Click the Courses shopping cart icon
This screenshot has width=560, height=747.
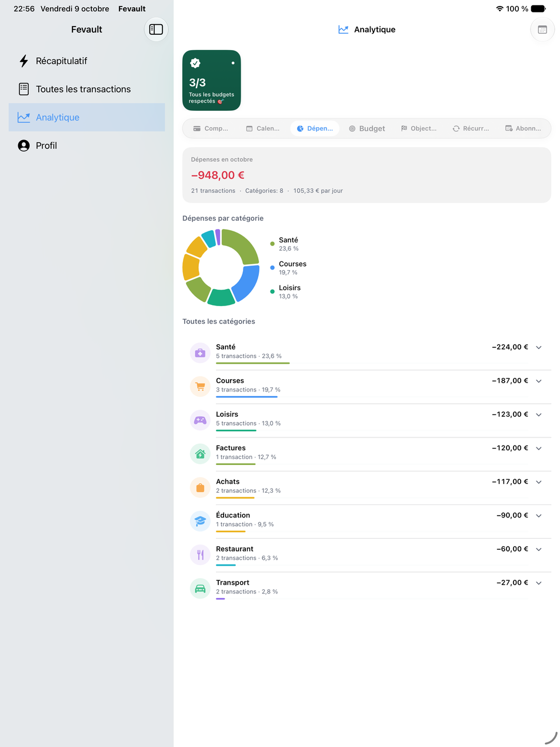pos(200,386)
